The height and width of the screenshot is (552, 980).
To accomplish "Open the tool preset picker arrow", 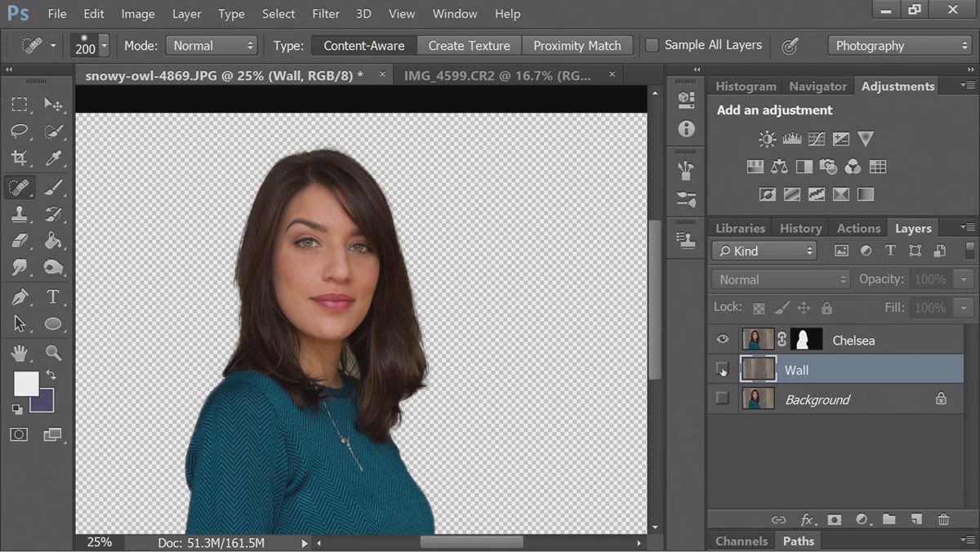I will [53, 46].
